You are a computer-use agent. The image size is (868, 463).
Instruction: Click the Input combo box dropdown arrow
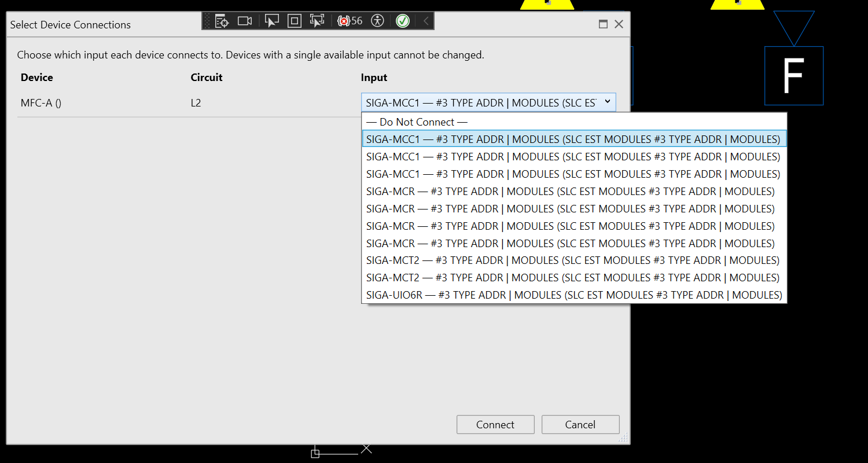click(607, 102)
